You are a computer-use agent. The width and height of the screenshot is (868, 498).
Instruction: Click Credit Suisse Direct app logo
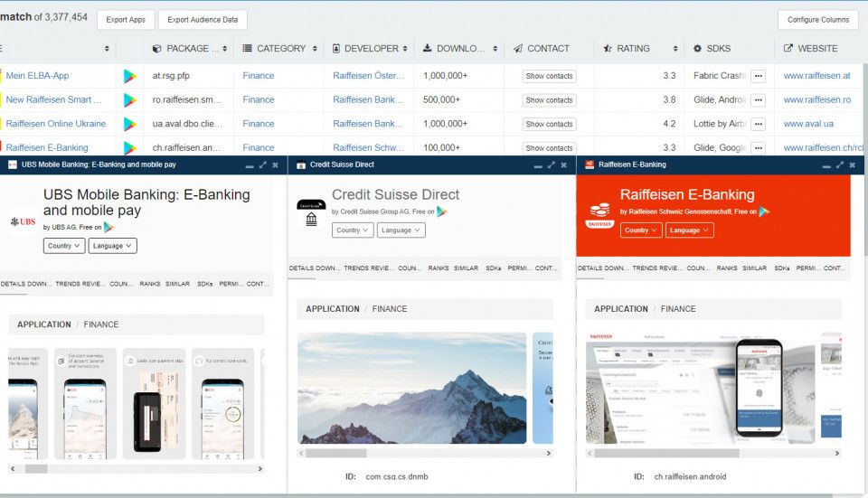coord(311,213)
